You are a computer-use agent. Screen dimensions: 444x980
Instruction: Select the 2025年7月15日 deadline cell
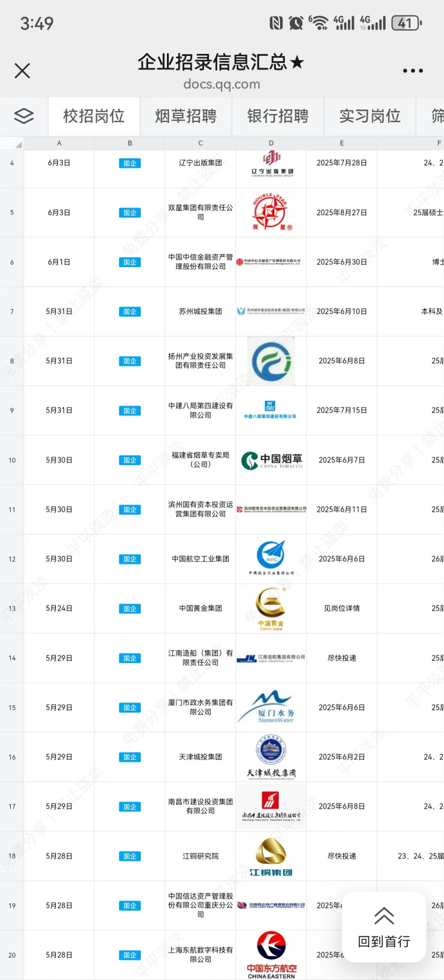[342, 411]
